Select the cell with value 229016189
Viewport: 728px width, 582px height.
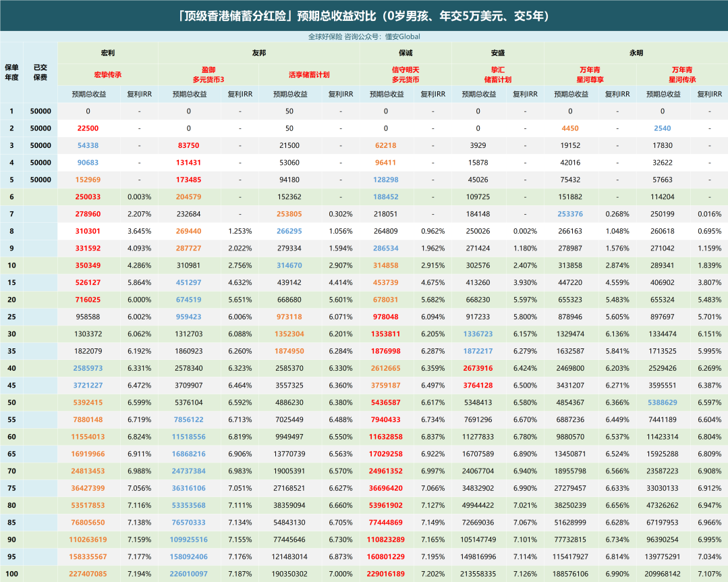[385, 574]
